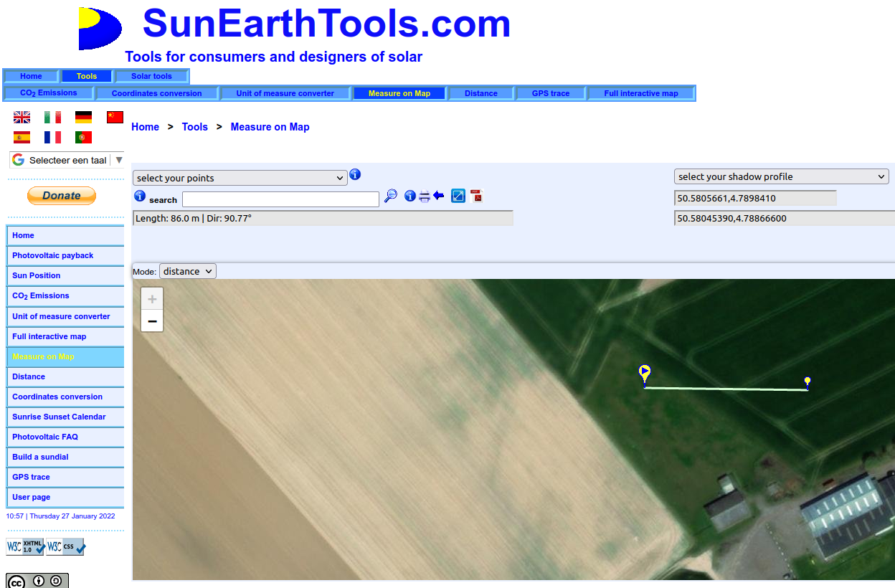Viewport: 895px width, 588px height.
Task: Open Photovoltaic FAQ in the sidebar
Action: pos(65,437)
